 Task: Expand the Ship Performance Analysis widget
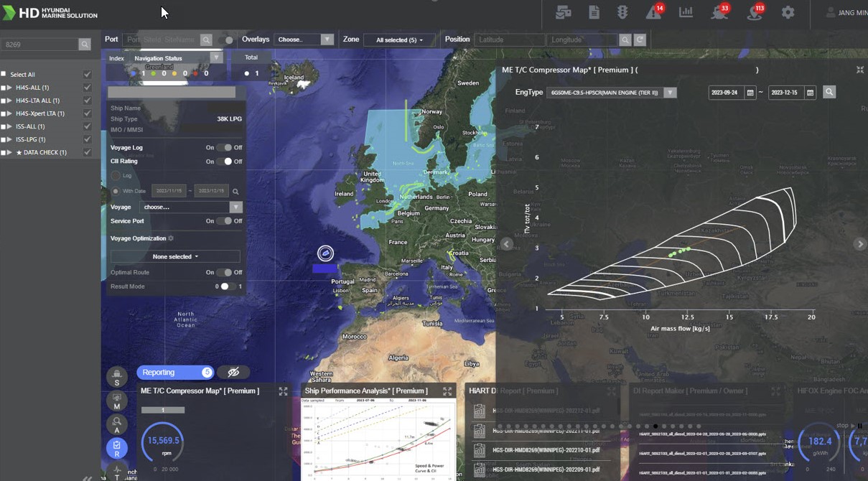tap(447, 391)
